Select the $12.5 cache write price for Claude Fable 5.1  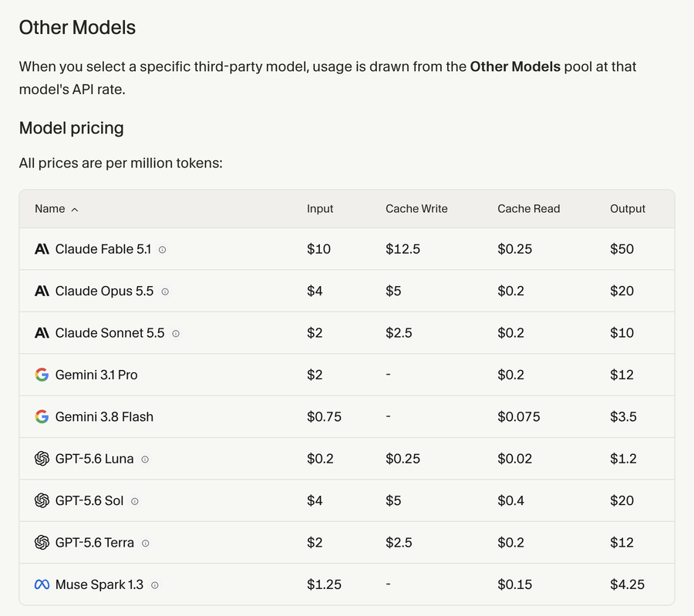[x=403, y=249]
